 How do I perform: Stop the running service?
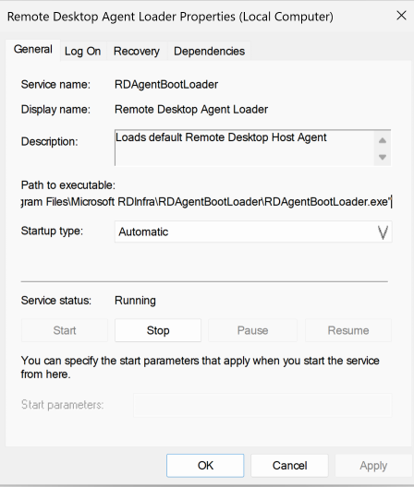[158, 330]
